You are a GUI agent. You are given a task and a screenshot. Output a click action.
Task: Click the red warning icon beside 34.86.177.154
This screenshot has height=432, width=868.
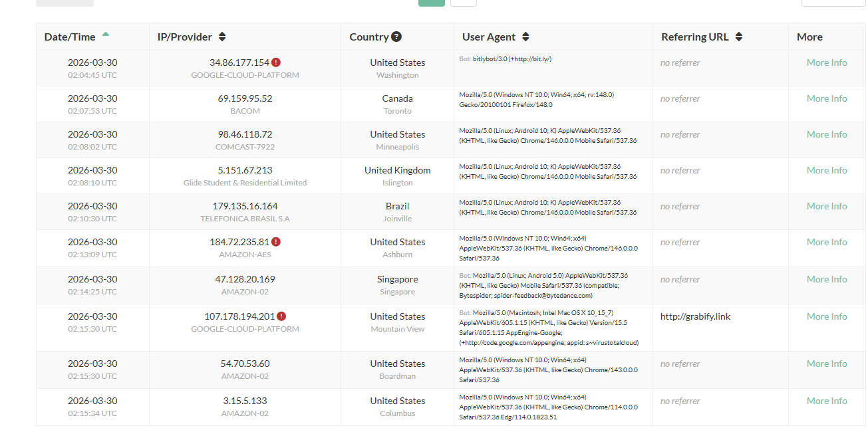(x=276, y=62)
